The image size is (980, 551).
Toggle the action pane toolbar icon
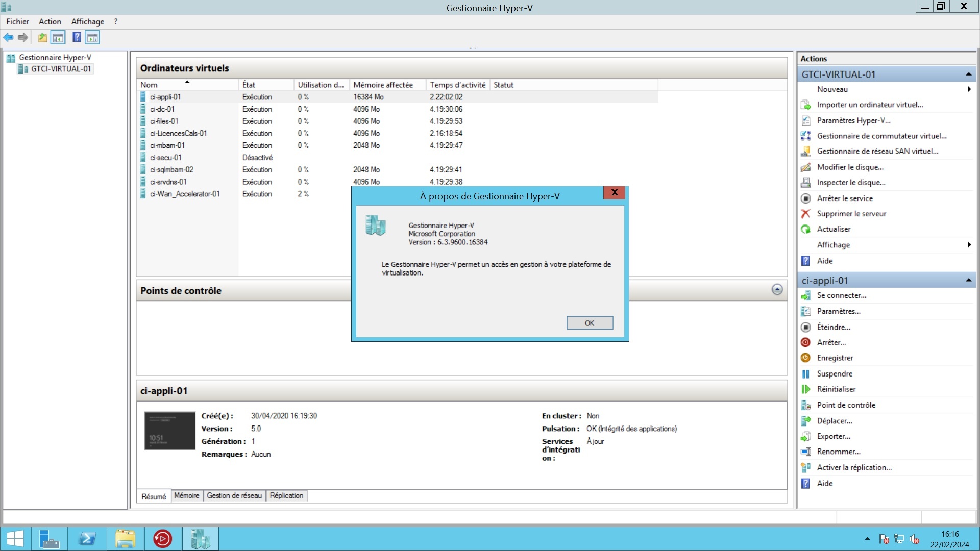[92, 37]
